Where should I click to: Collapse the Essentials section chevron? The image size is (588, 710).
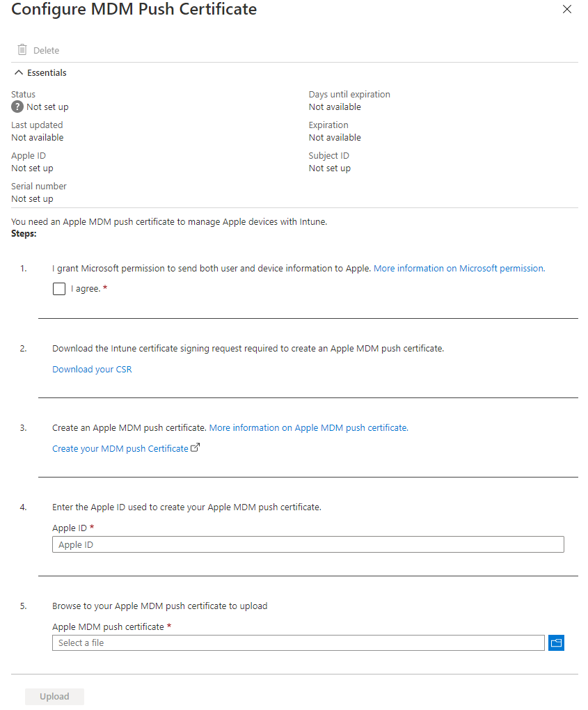(19, 72)
